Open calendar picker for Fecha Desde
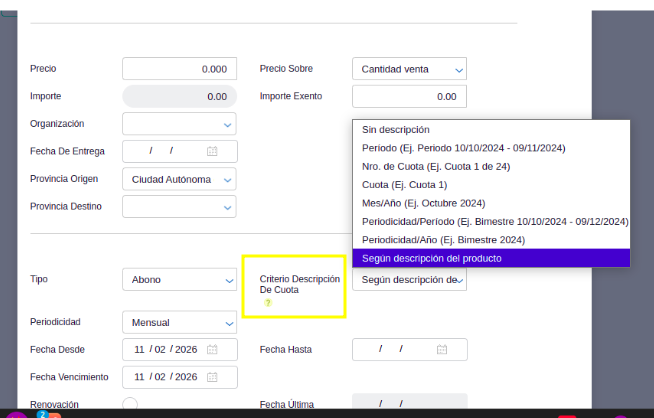Image resolution: width=654 pixels, height=418 pixels. (212, 350)
